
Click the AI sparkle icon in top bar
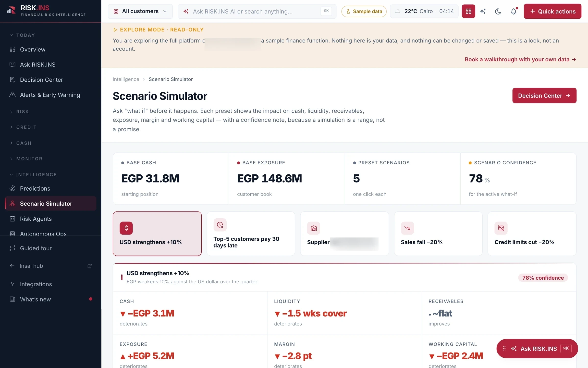pos(483,11)
